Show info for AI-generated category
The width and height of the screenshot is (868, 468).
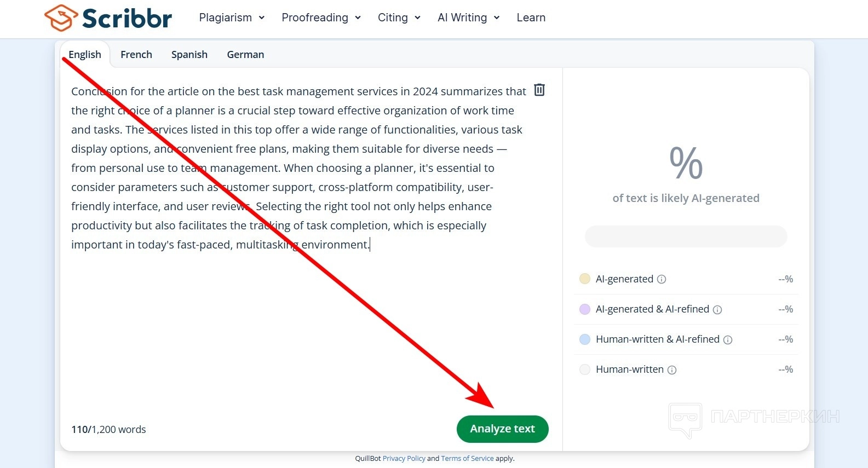pyautogui.click(x=662, y=279)
